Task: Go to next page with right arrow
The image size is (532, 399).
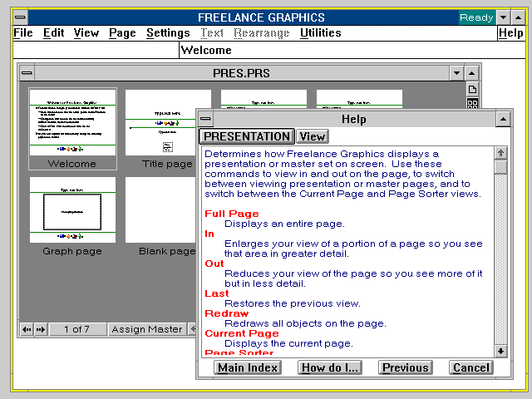Action: pyautogui.click(x=41, y=329)
